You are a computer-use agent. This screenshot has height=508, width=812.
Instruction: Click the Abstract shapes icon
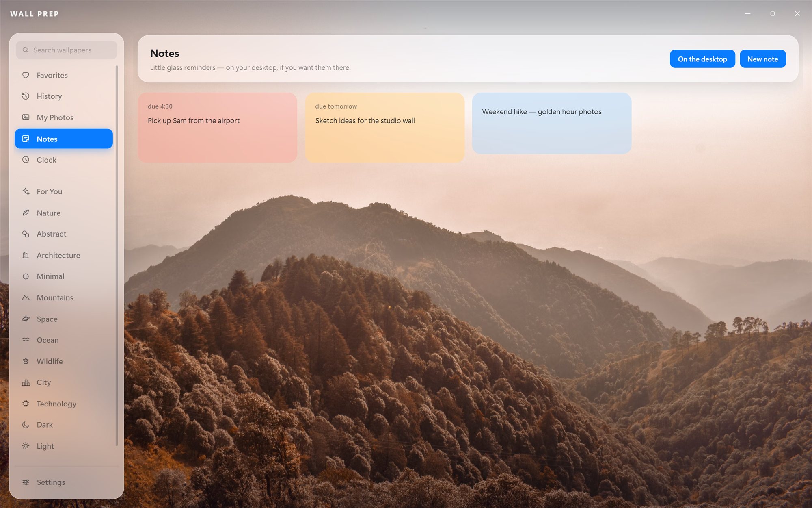(x=26, y=234)
